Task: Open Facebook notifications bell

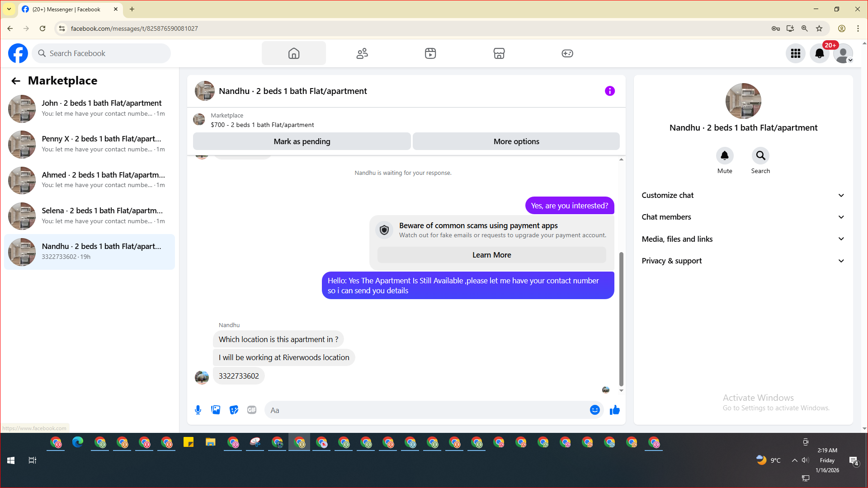Action: coord(819,53)
